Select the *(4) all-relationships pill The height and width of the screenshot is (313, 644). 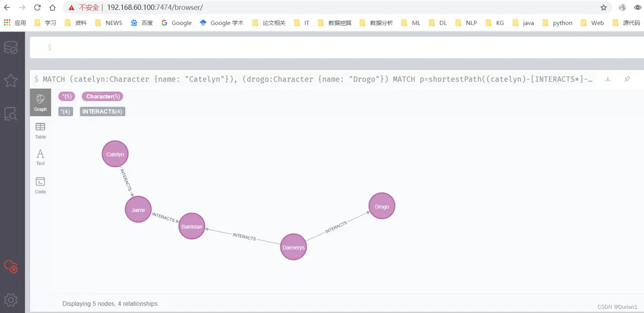coord(66,111)
